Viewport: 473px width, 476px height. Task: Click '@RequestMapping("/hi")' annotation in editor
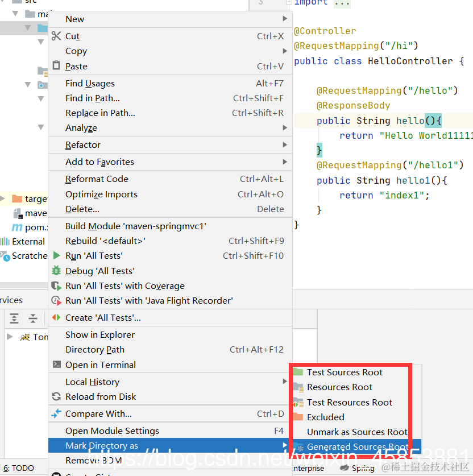[356, 45]
